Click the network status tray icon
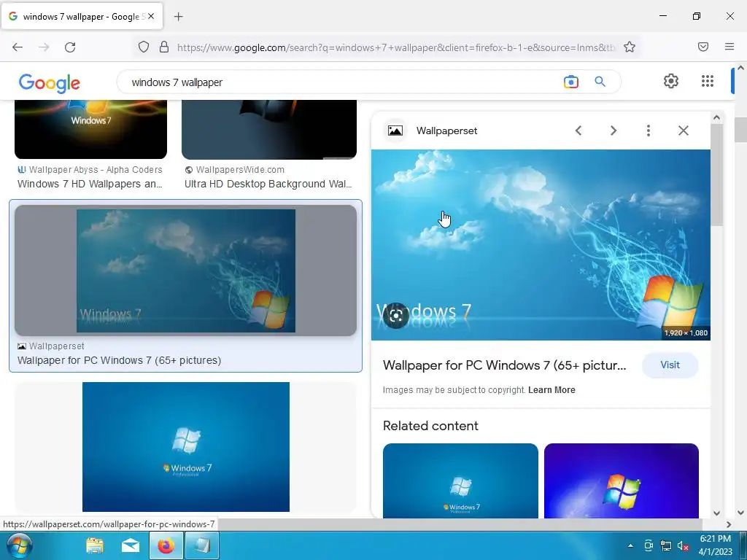The width and height of the screenshot is (747, 560). [665, 545]
